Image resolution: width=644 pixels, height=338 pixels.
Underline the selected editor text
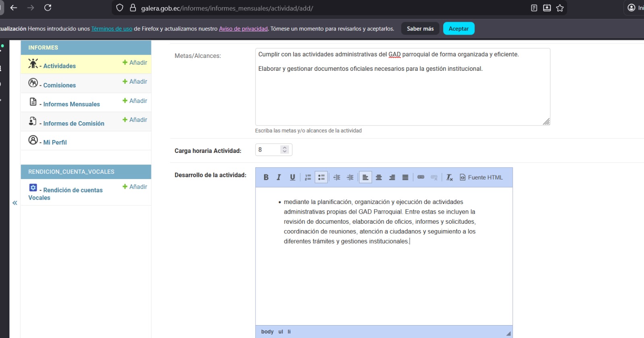(x=293, y=177)
